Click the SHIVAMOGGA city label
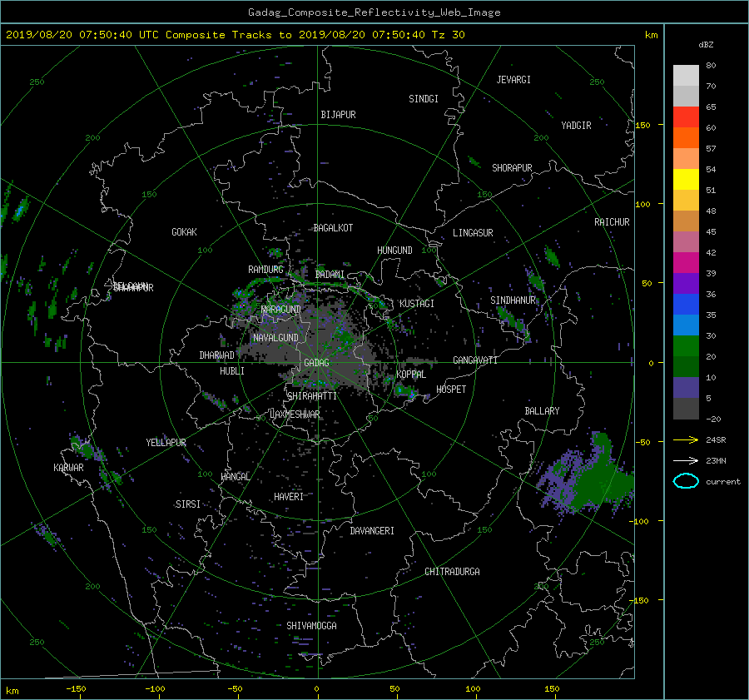This screenshot has height=700, width=749. point(311,626)
